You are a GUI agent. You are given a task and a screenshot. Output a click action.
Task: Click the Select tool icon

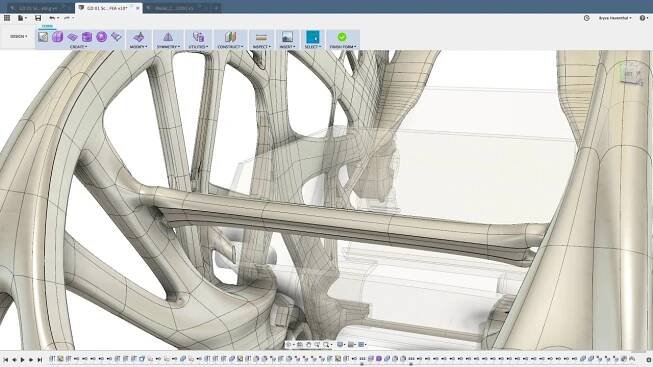[x=312, y=37]
